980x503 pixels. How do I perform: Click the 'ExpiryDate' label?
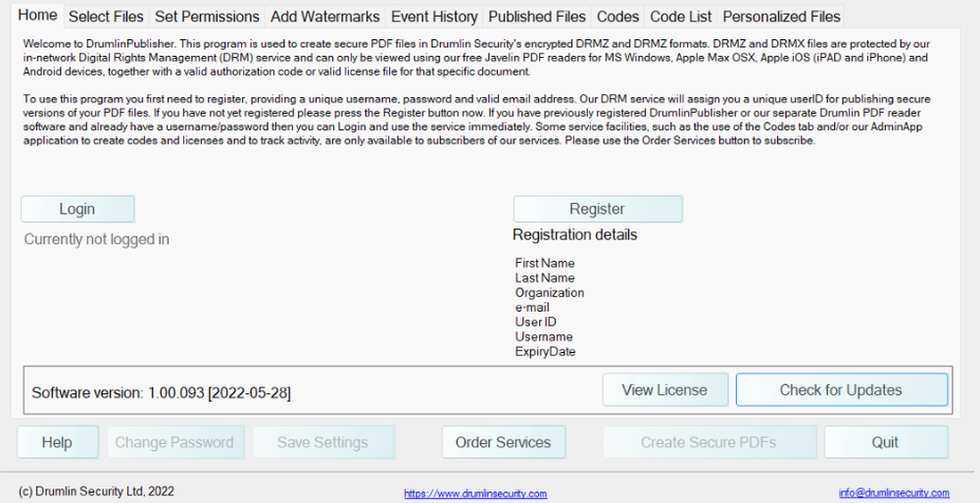pyautogui.click(x=546, y=352)
